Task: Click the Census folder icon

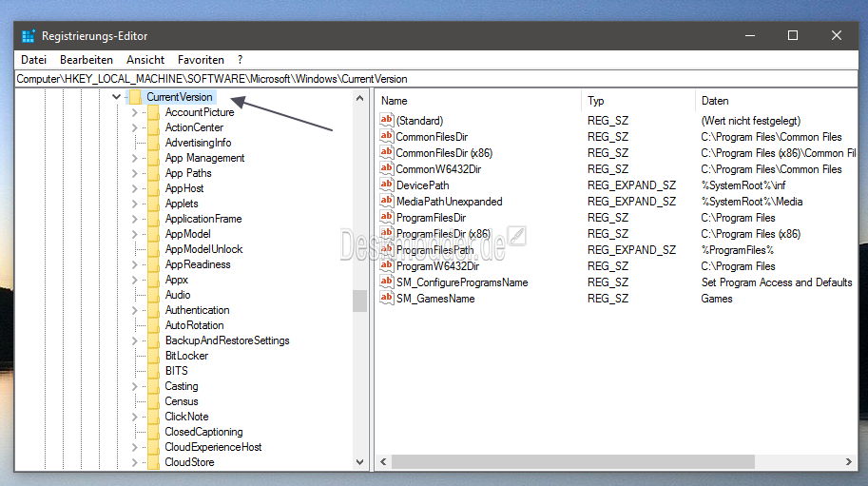Action: click(x=154, y=401)
